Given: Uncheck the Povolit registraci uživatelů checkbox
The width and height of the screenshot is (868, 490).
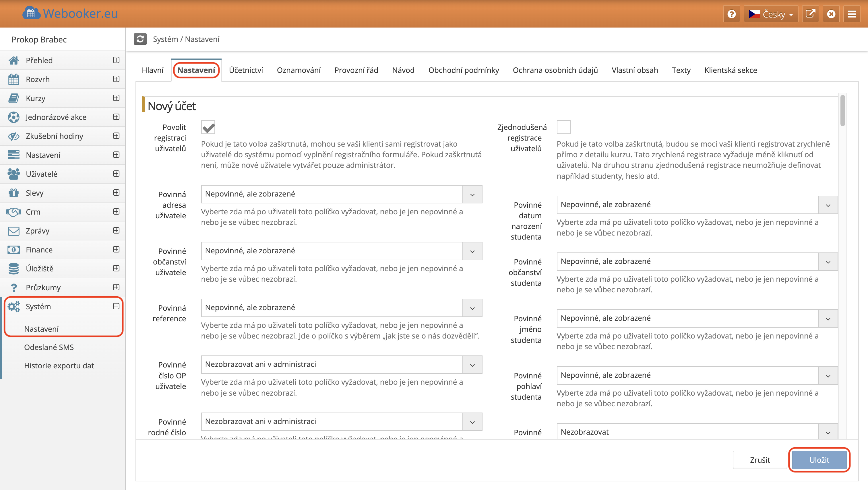Looking at the screenshot, I should pyautogui.click(x=208, y=127).
